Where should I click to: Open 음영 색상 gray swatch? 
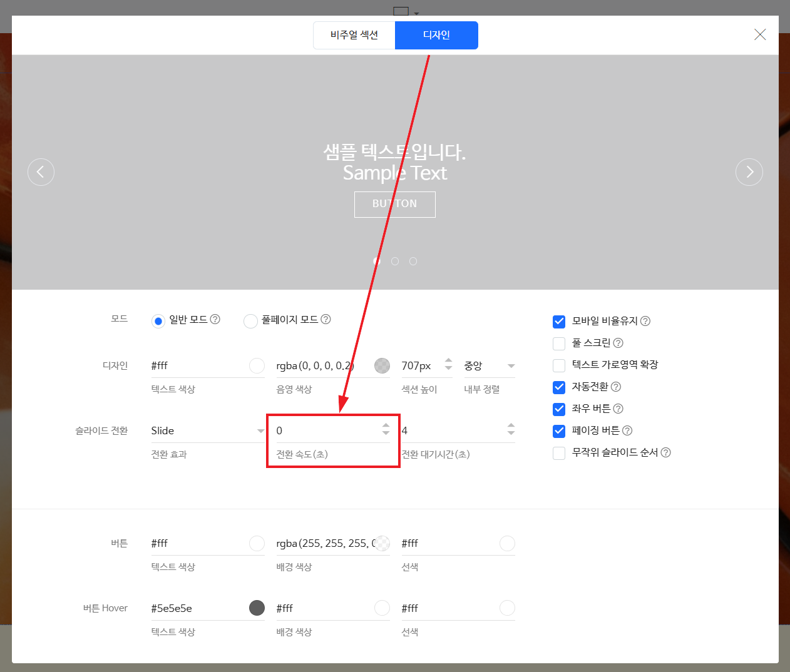click(382, 365)
